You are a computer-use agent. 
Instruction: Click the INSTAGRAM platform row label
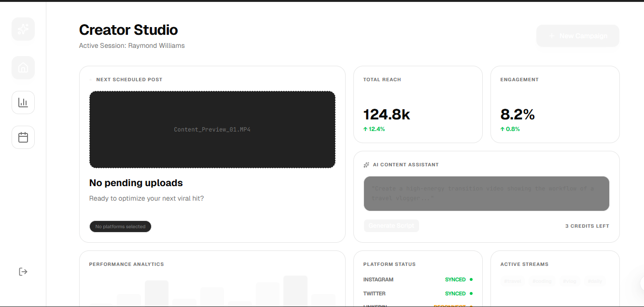click(x=378, y=279)
